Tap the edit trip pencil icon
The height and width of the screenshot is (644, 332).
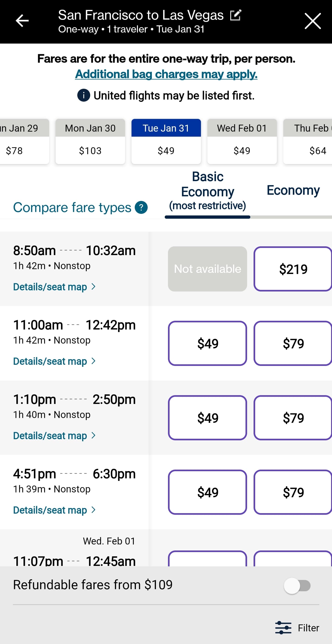coord(236,15)
